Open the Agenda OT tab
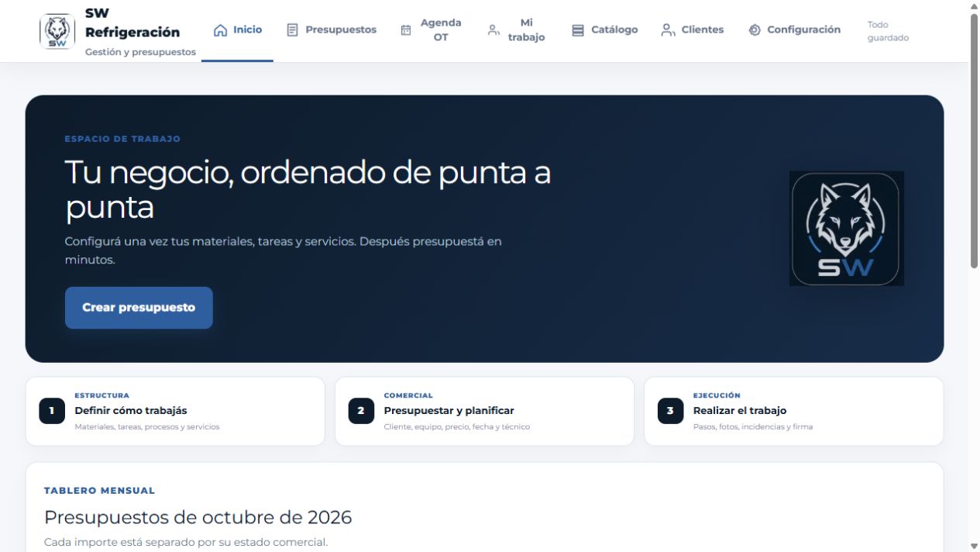980x552 pixels. point(432,30)
